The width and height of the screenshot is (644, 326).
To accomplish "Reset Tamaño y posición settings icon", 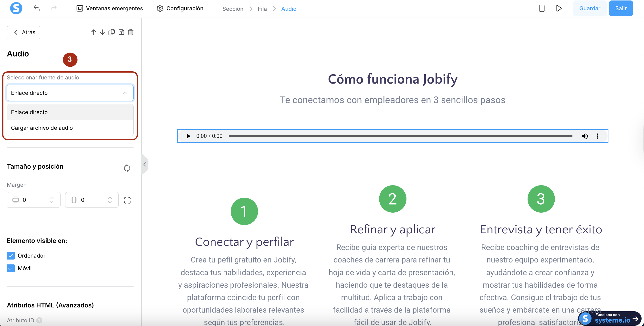I will [x=127, y=168].
